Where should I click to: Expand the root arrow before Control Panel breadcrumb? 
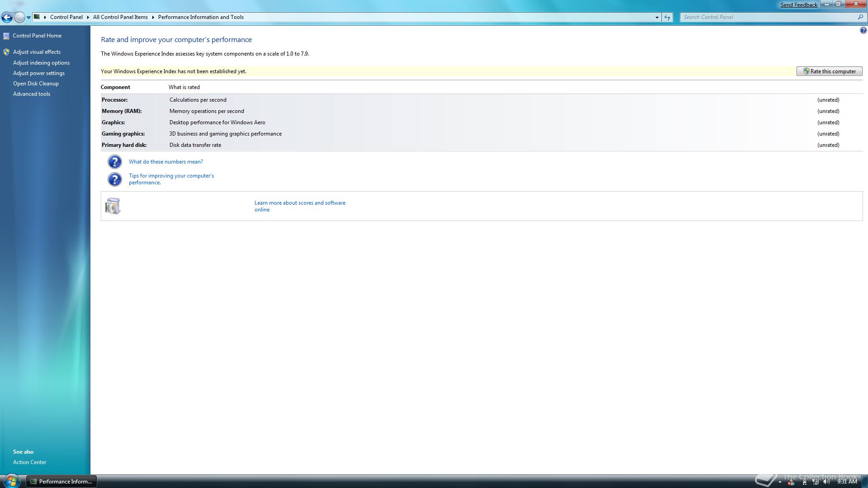point(45,17)
